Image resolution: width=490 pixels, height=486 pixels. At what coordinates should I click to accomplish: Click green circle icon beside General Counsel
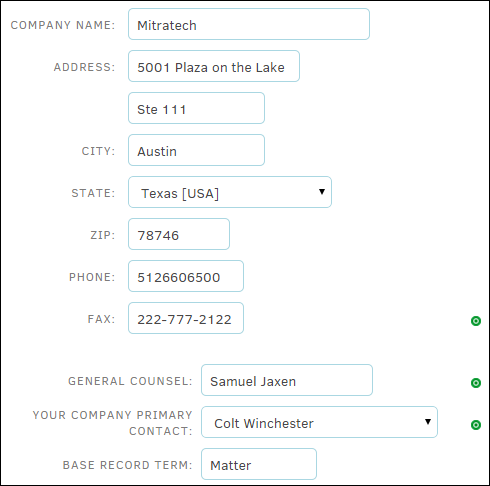pyautogui.click(x=476, y=383)
